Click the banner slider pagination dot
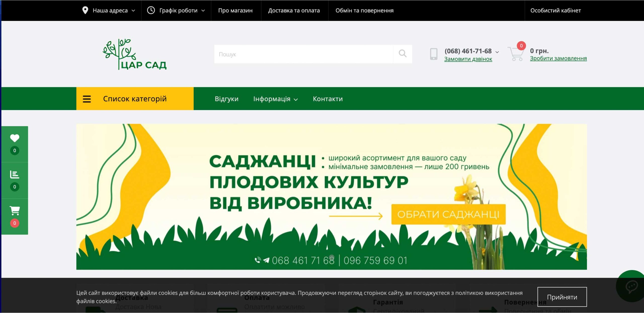644x313 pixels. pos(332,257)
